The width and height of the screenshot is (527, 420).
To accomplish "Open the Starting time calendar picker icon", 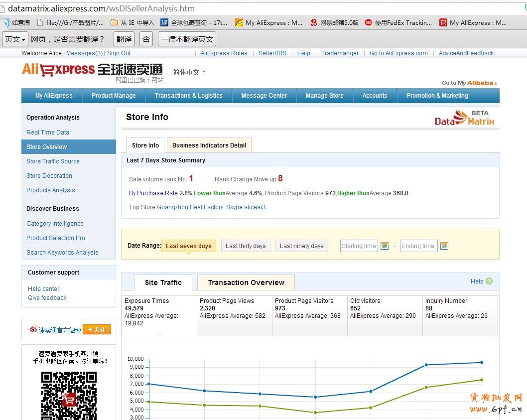I will click(x=384, y=246).
